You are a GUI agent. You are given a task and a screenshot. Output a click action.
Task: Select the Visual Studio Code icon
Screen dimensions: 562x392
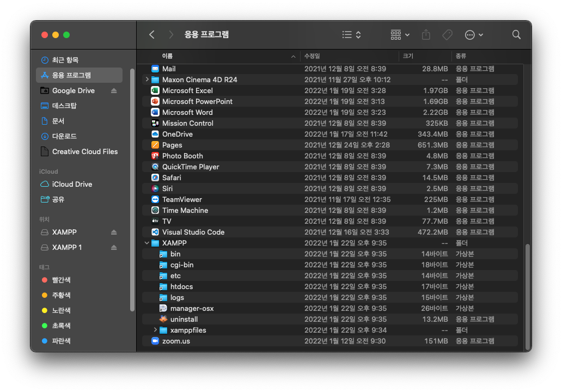(155, 232)
